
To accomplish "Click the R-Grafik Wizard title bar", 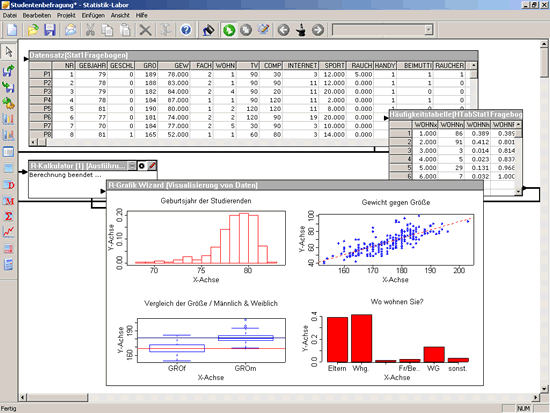I will coord(295,185).
